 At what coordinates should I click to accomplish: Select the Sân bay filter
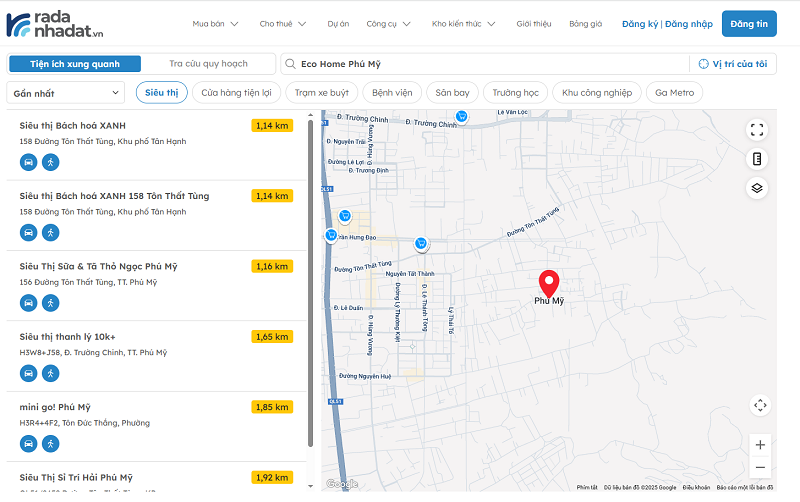click(453, 93)
